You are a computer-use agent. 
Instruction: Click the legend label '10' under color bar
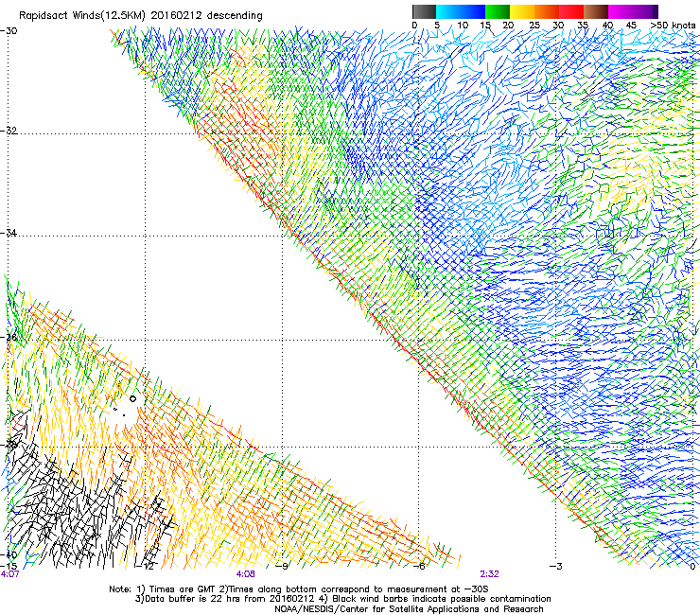[x=463, y=25]
